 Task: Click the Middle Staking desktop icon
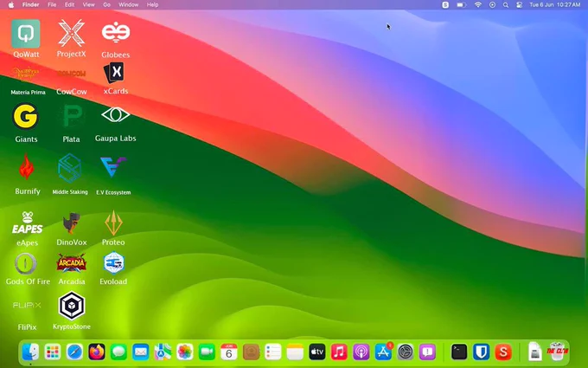[x=69, y=168]
